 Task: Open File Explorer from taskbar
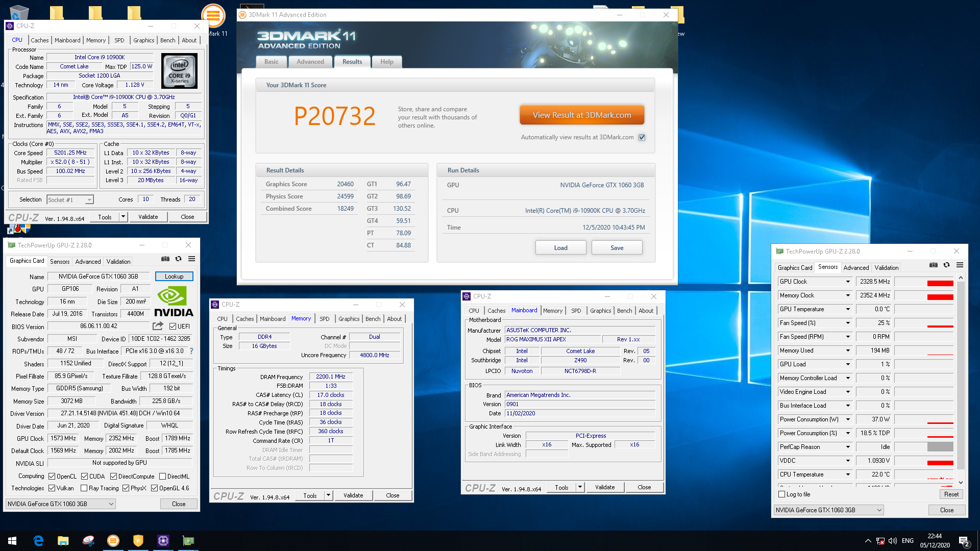63,541
